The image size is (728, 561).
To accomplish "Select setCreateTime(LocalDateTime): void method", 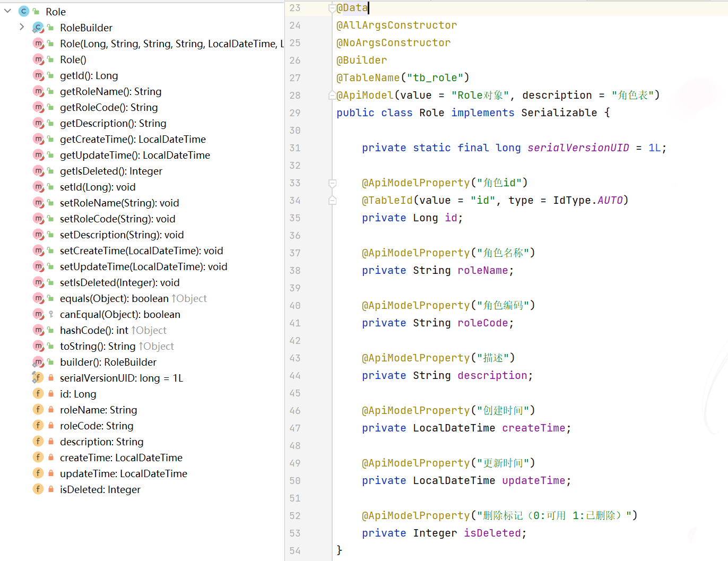I will coord(142,251).
